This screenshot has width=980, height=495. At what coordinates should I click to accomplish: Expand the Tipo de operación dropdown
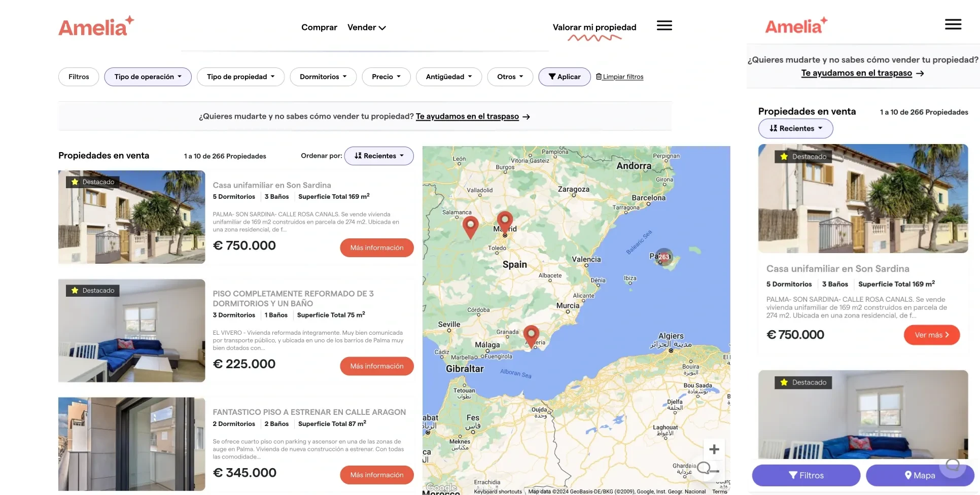tap(148, 77)
